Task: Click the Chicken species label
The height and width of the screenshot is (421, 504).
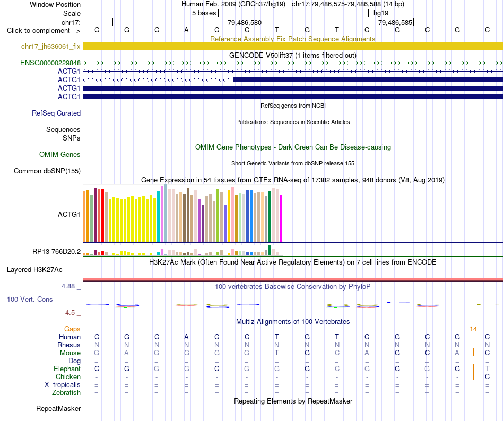Action: coord(68,376)
